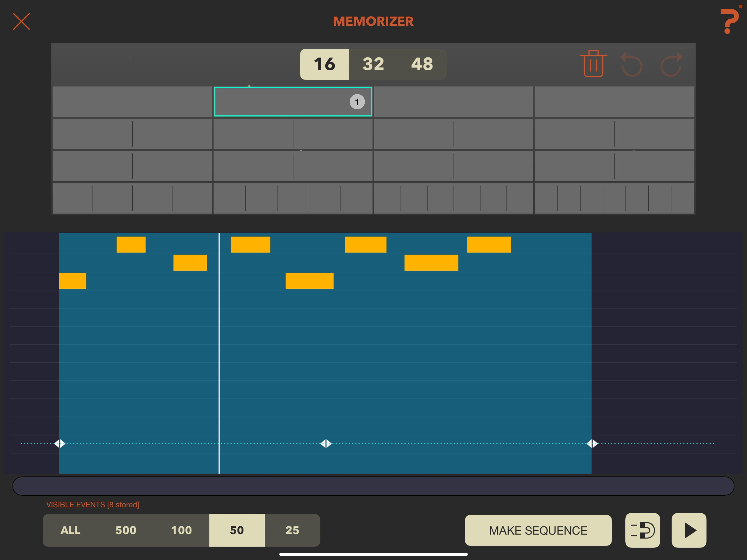The image size is (747, 560).
Task: Click the left selection boundary handle
Action: (60, 444)
